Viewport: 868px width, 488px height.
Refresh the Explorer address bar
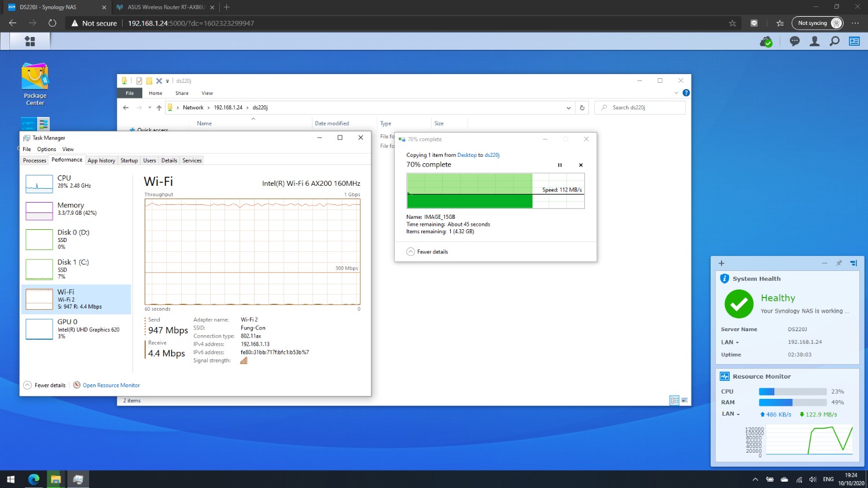click(582, 108)
